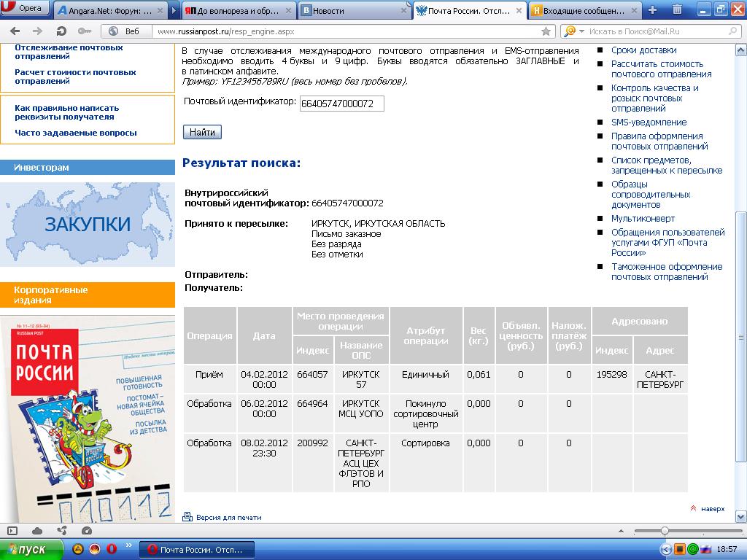Image resolution: width=747 pixels, height=560 pixels.
Task: Close the Почта России tab
Action: pos(519,10)
